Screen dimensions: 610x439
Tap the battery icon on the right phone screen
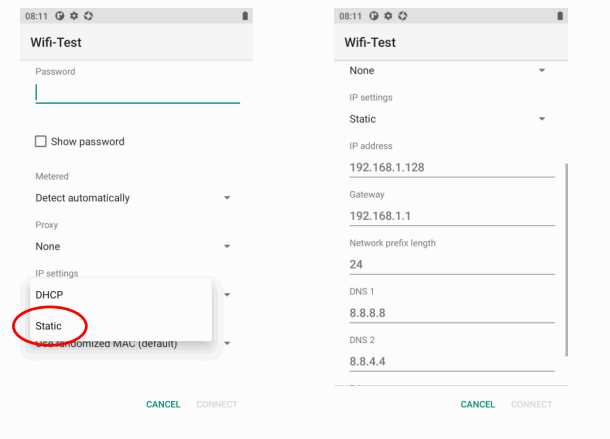point(558,17)
